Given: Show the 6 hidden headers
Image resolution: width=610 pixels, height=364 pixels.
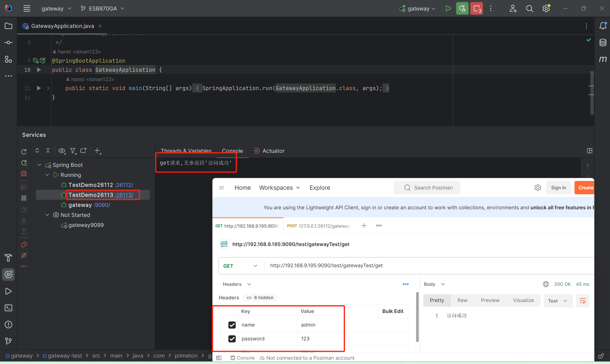Looking at the screenshot, I should pyautogui.click(x=260, y=297).
